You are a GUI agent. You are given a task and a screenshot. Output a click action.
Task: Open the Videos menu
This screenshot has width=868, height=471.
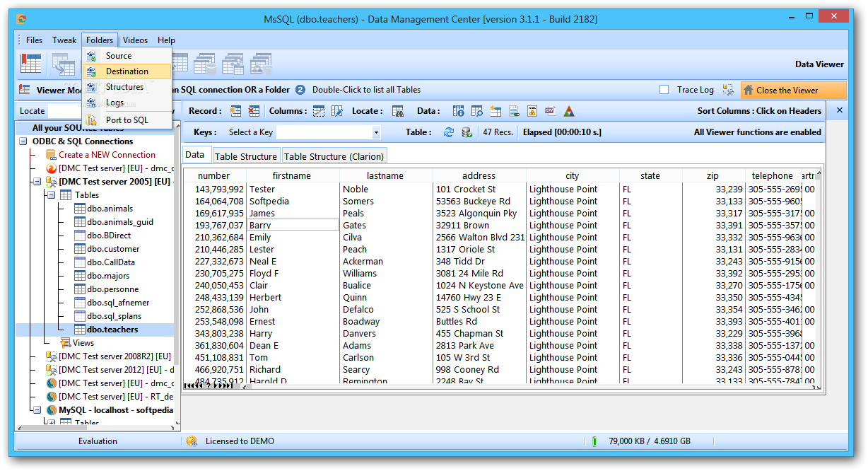pos(135,40)
